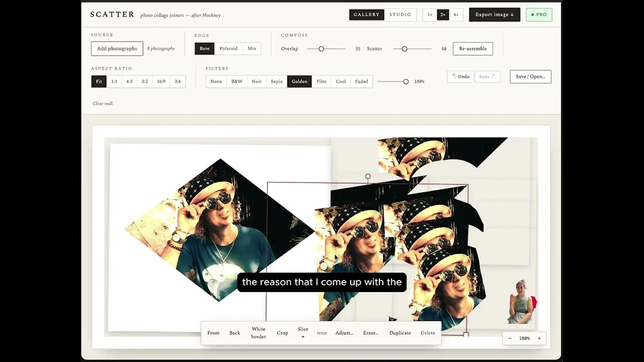
Task: Set aspect ratio to 4:3
Action: 129,81
